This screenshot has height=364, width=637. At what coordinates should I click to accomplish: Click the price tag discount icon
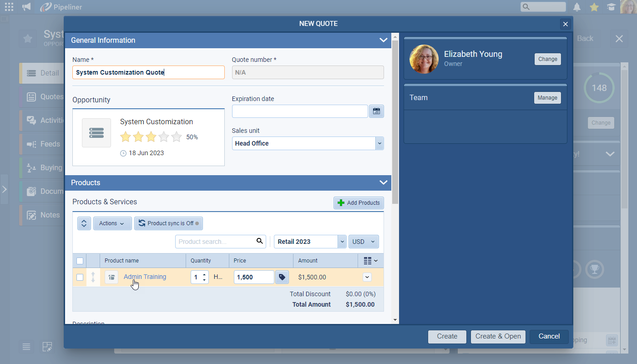282,277
